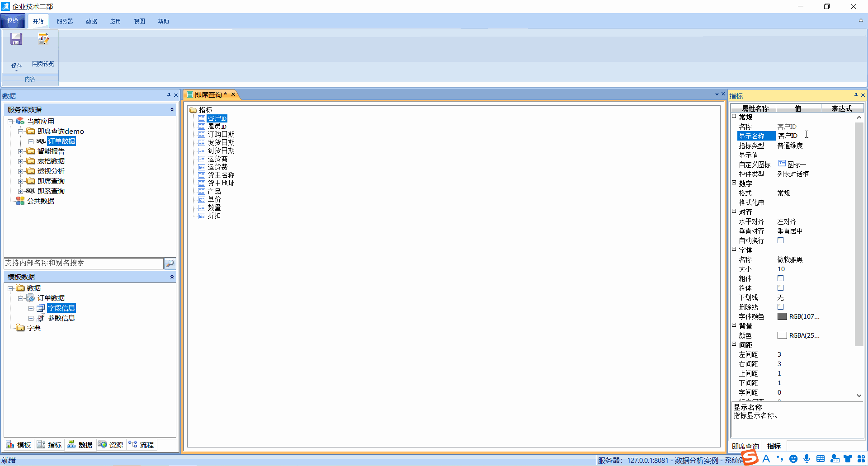Switch to the 资源 bottom panel tab
The height and width of the screenshot is (466, 868).
click(111, 445)
